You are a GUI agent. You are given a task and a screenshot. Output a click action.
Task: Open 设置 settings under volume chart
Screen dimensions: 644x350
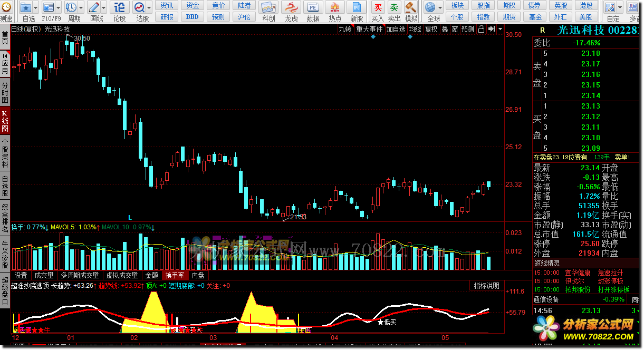click(x=21, y=275)
